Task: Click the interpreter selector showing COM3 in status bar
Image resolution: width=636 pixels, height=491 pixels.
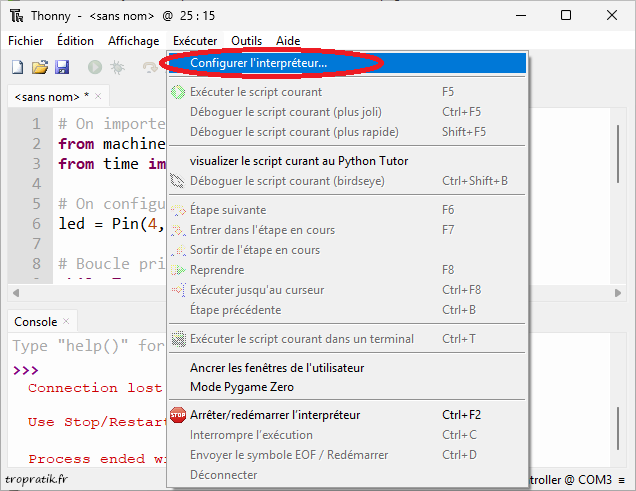Action: tap(570, 480)
